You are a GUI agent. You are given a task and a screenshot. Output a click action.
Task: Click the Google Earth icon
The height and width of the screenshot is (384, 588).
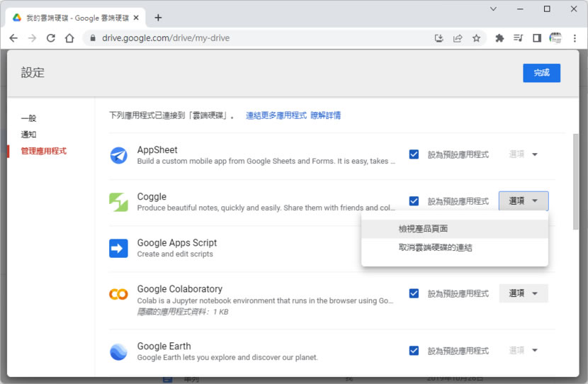118,351
